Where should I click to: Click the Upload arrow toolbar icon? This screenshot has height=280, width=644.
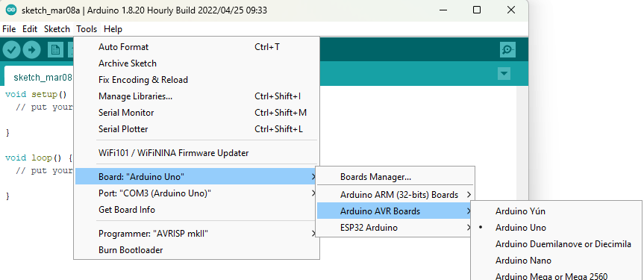click(31, 50)
